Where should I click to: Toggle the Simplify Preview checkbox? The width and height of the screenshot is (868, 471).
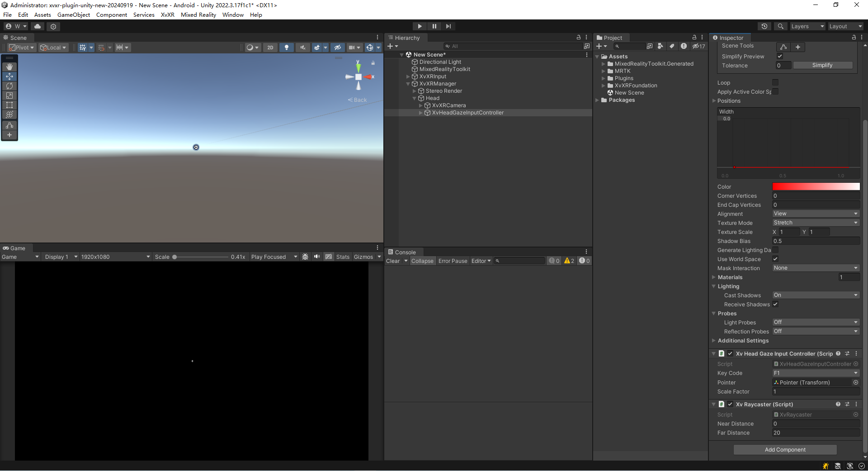point(780,56)
